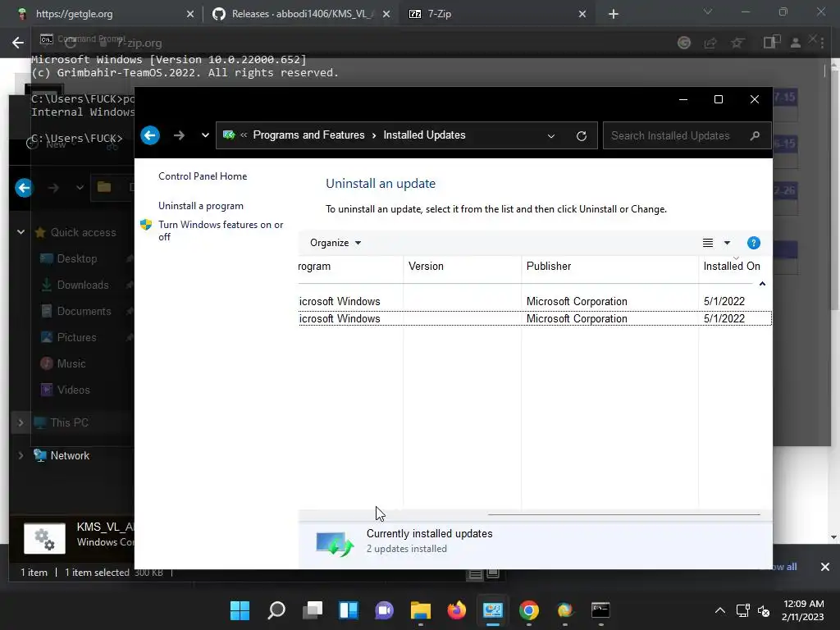Open more view options dropdown arrow
Screen dimensions: 840x630
(x=727, y=243)
